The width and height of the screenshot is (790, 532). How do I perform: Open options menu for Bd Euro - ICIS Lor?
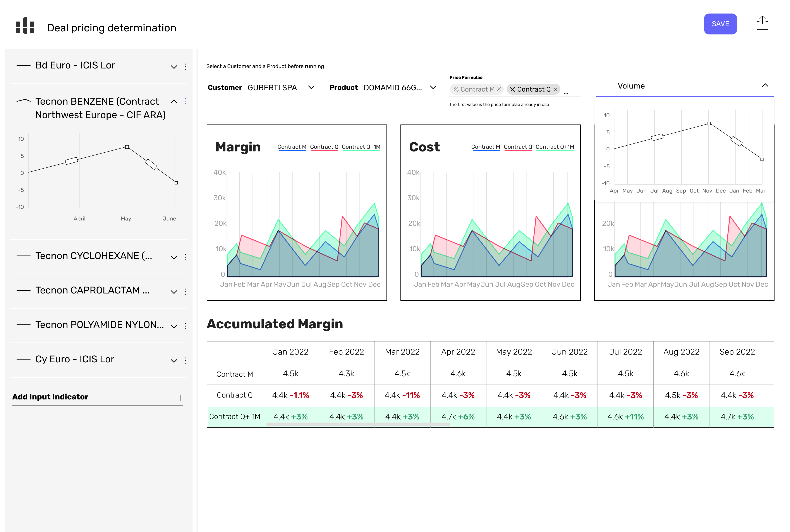(186, 66)
